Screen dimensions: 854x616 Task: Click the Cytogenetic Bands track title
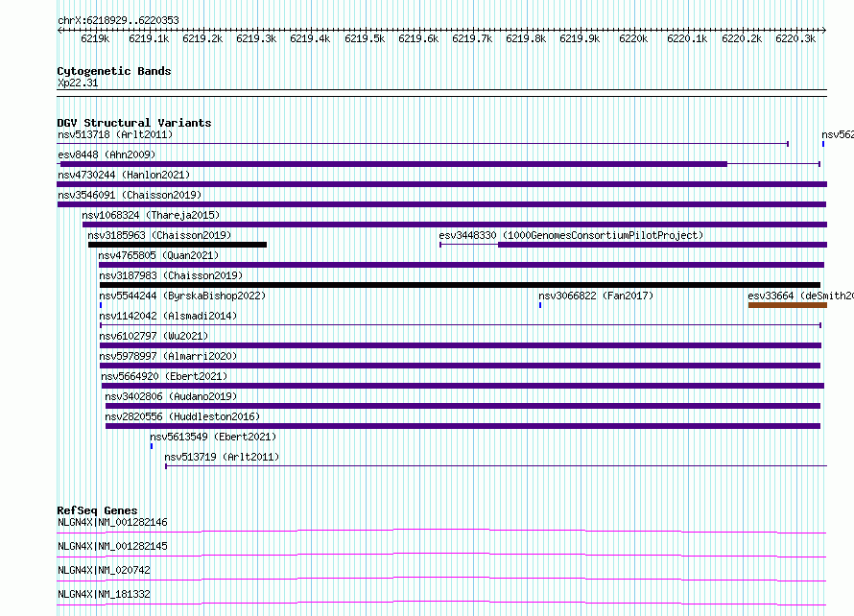click(114, 71)
